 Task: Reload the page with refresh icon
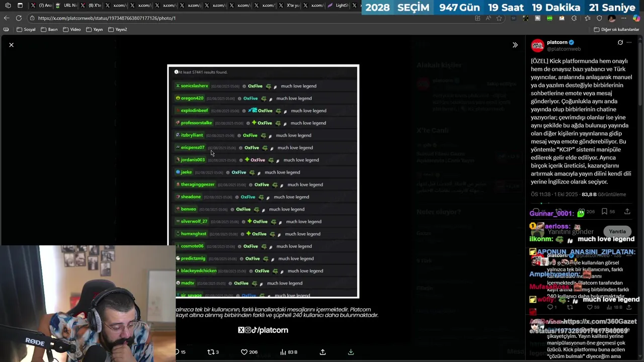pyautogui.click(x=19, y=18)
